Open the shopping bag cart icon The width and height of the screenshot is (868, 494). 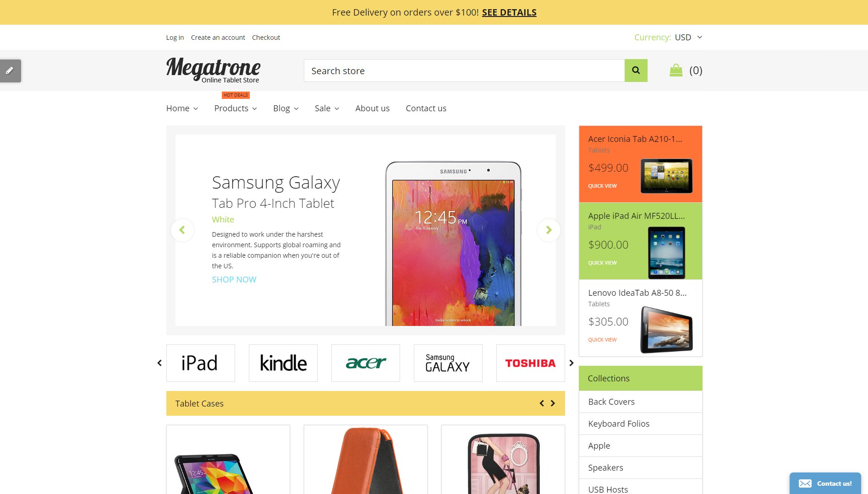[676, 70]
